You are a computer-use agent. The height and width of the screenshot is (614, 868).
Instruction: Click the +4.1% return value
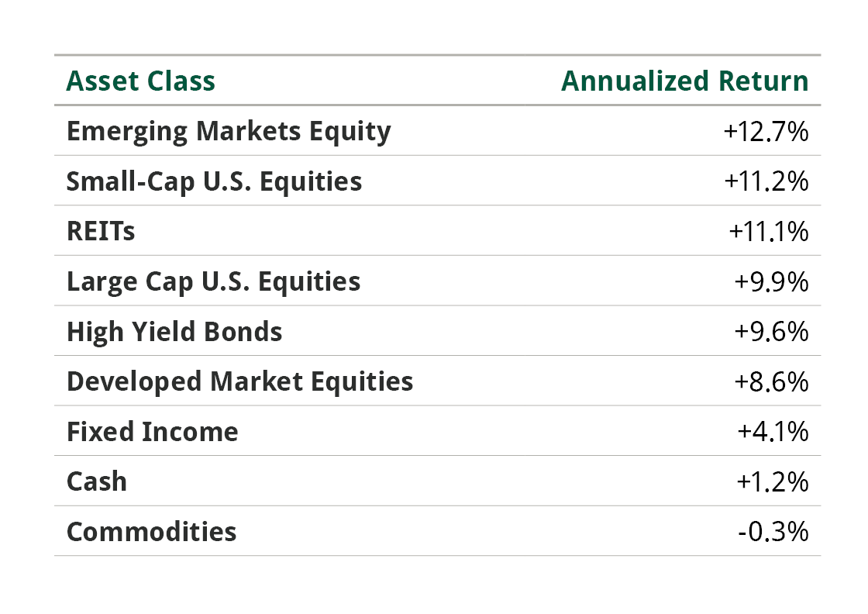click(x=773, y=431)
